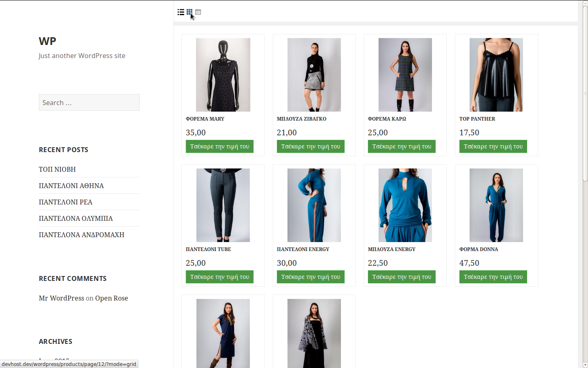Screen dimensions: 588x368
Task: Click the 25,00 price of ΦΟΡΕΜΑ ΚΑΡΩ
Action: [x=378, y=132]
